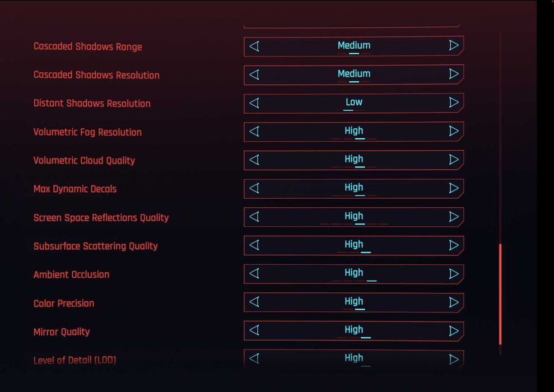The image size is (554, 392).
Task: Select the Cascaded Shadows Range Medium value
Action: (353, 45)
